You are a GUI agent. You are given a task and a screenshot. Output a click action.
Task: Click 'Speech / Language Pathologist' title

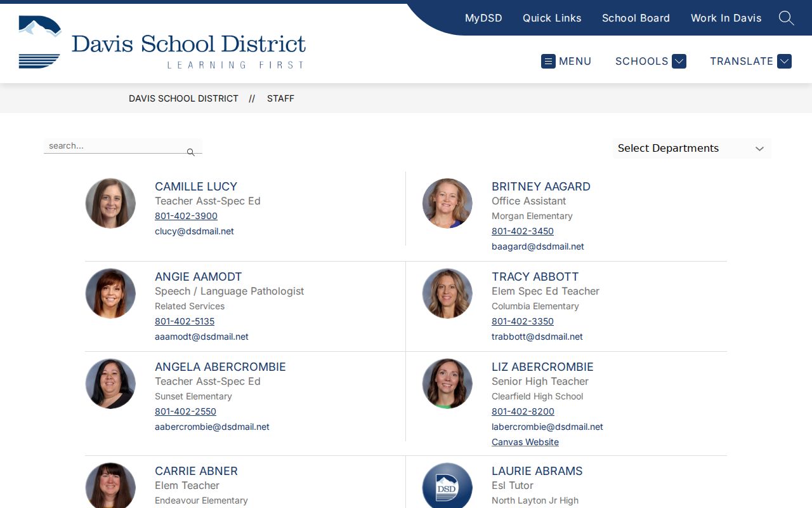[x=230, y=291]
